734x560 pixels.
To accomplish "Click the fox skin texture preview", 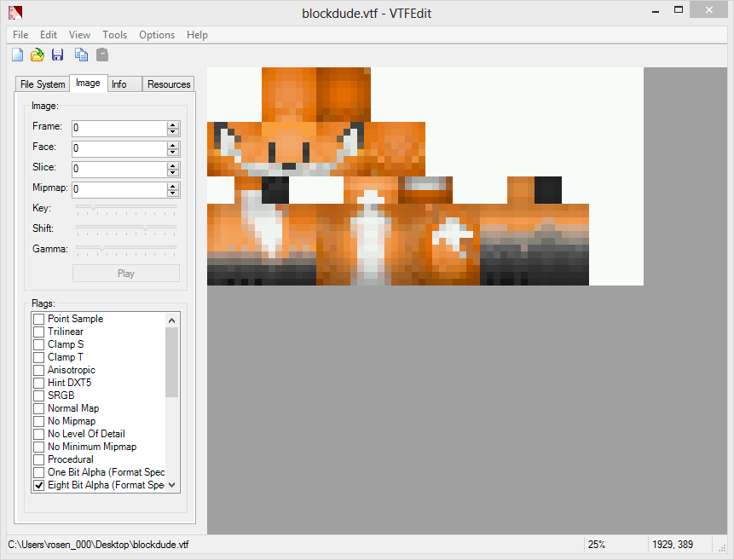I will pos(425,176).
